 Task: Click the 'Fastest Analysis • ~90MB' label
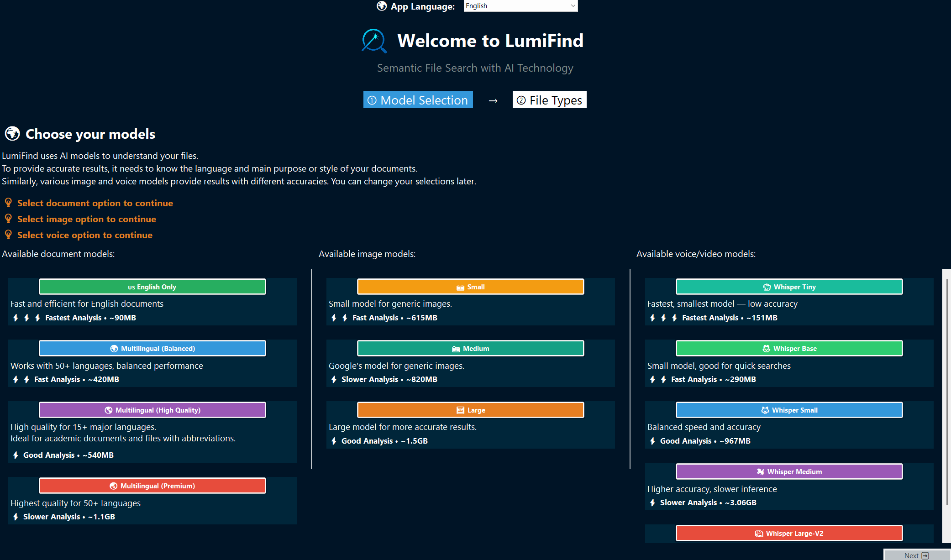tap(90, 318)
